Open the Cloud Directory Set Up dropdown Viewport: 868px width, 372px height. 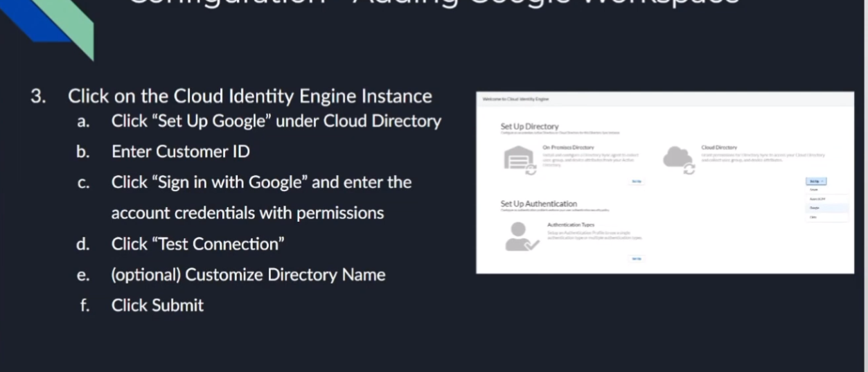tap(816, 181)
